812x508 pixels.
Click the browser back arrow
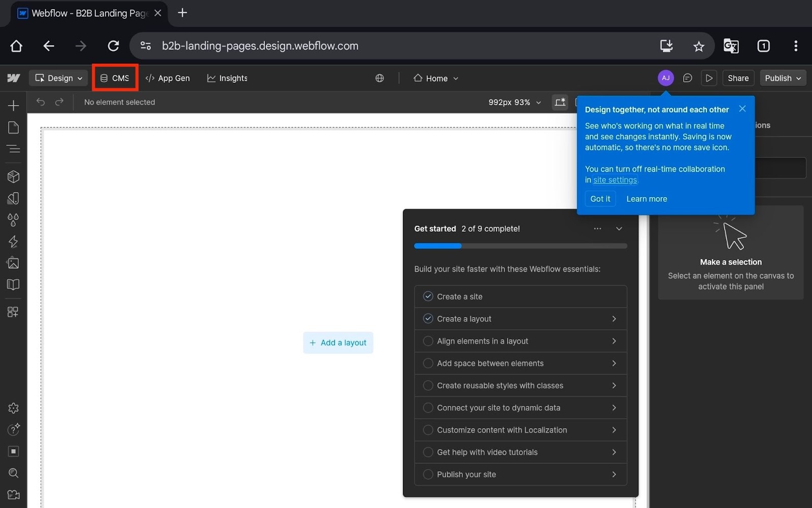click(x=49, y=46)
